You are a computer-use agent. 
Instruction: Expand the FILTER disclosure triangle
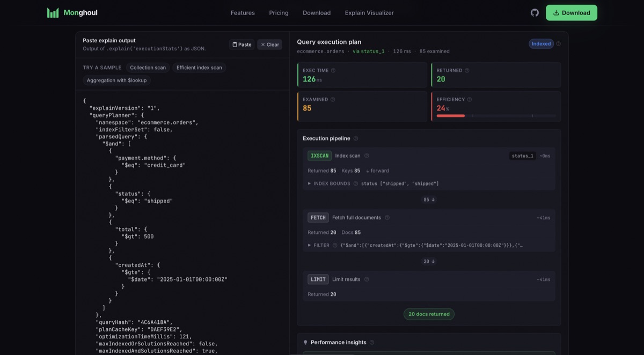point(310,245)
